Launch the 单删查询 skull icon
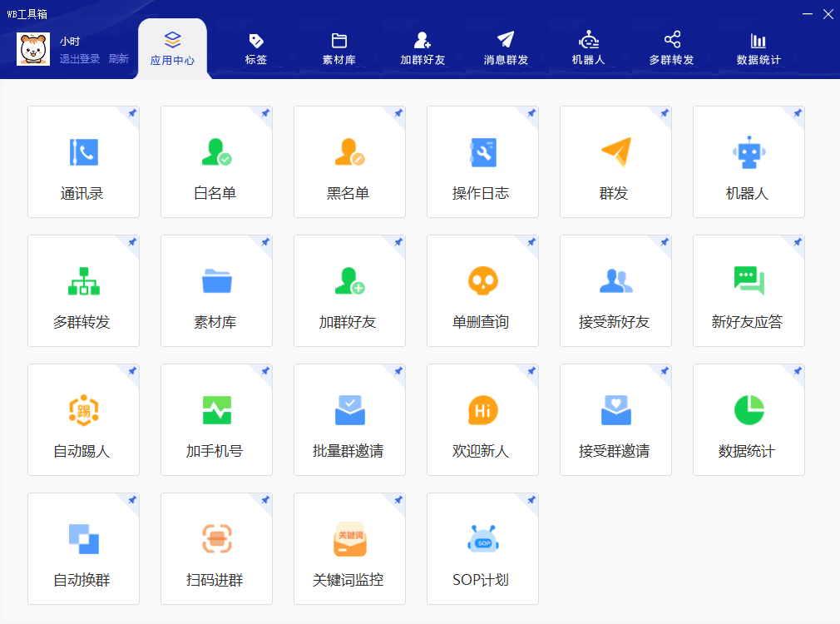The height and width of the screenshot is (624, 840). point(482,281)
